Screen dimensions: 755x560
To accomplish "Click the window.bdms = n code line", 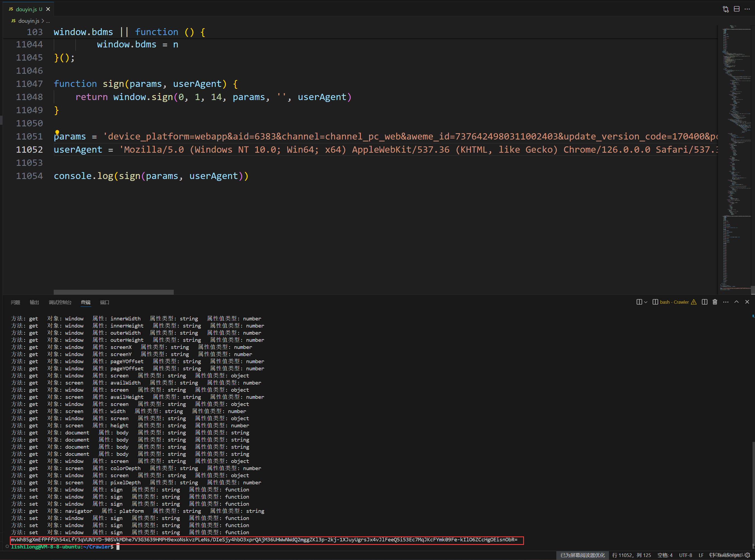I will tap(138, 44).
